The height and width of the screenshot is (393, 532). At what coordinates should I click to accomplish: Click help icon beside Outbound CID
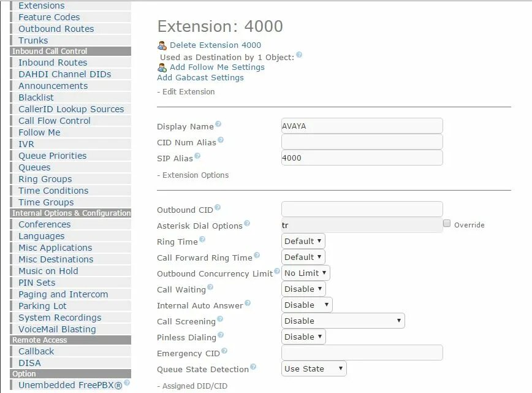point(218,207)
